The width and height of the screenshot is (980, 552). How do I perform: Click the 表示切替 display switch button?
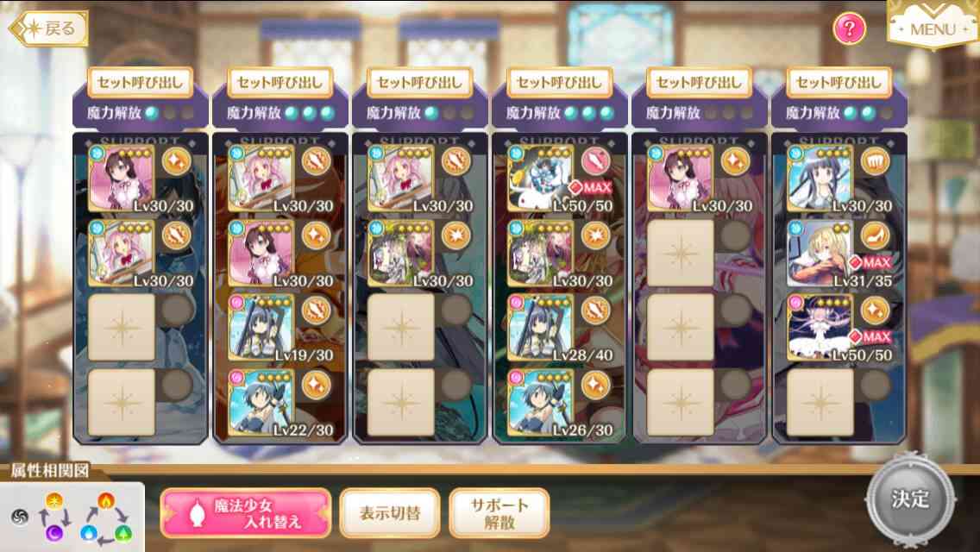pos(390,513)
